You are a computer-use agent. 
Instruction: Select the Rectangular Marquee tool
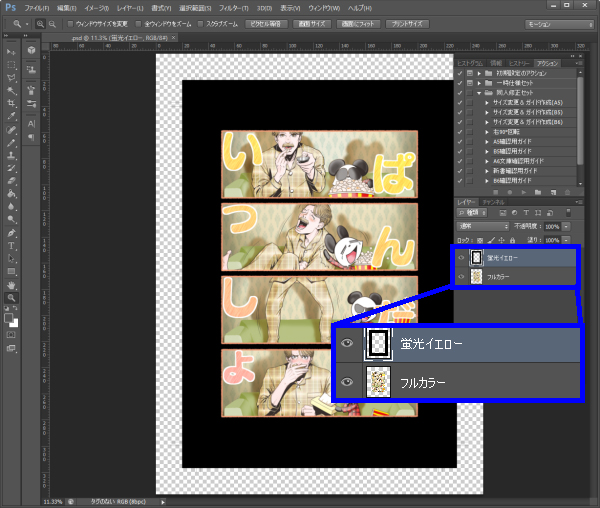click(11, 65)
